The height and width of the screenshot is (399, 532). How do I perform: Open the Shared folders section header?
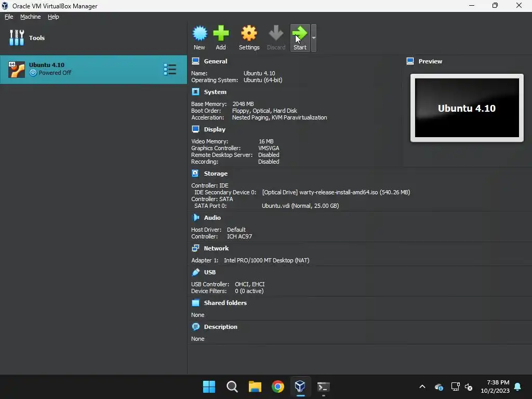point(225,303)
